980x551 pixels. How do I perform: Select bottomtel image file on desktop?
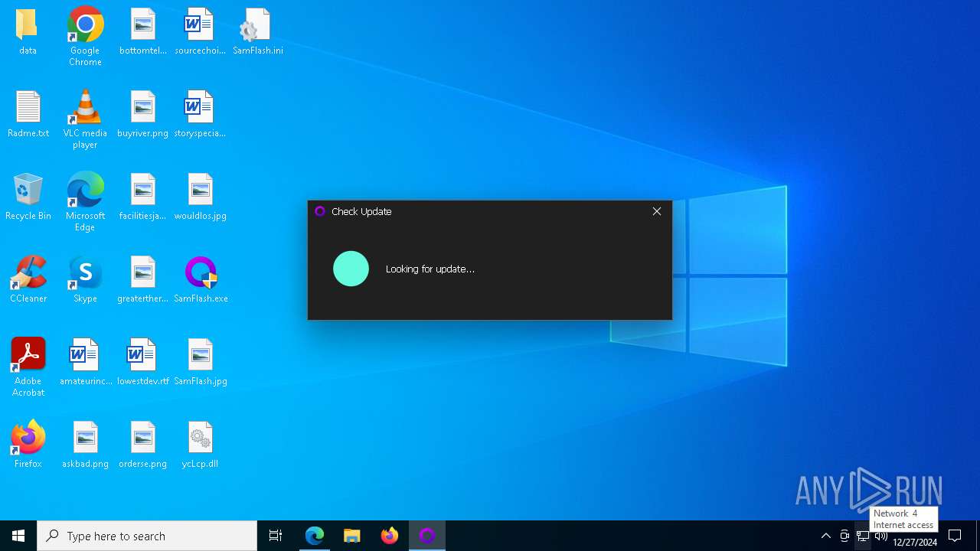pos(142,31)
